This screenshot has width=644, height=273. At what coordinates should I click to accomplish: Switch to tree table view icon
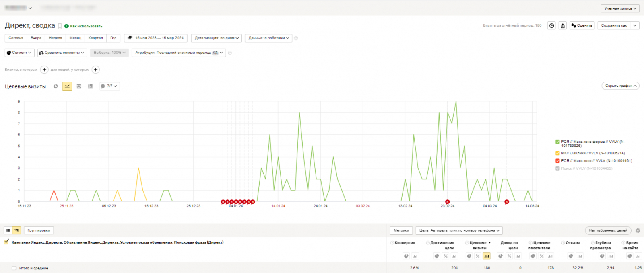pyautogui.click(x=17, y=230)
